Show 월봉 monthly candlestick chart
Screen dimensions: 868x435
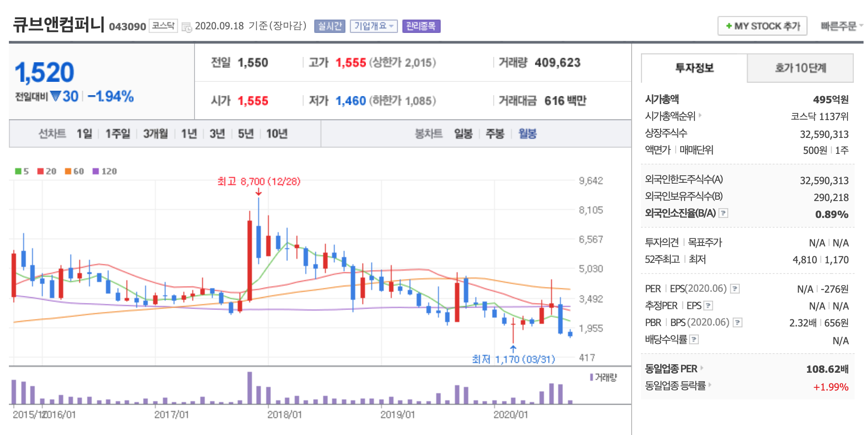[527, 133]
